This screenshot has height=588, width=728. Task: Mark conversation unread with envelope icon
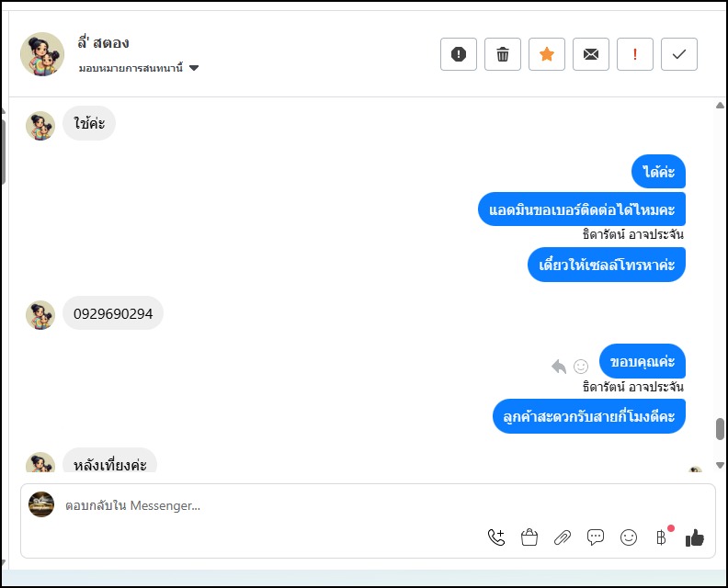591,54
